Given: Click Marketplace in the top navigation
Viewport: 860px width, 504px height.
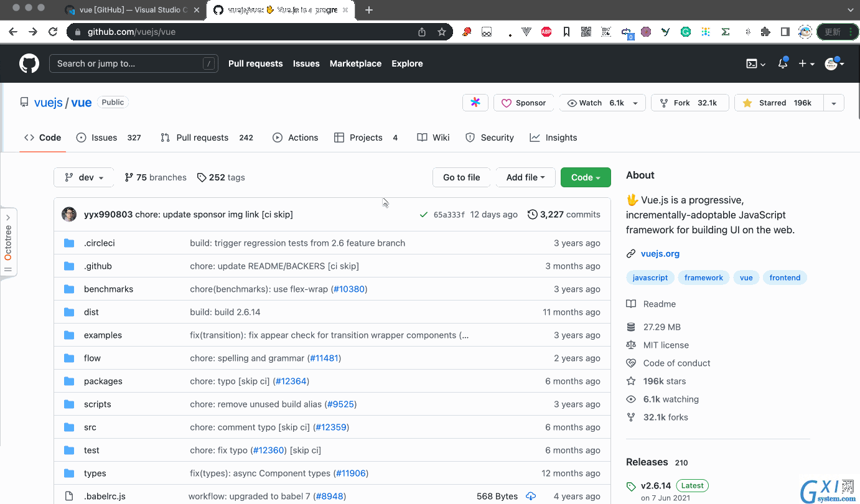Looking at the screenshot, I should click(x=355, y=63).
